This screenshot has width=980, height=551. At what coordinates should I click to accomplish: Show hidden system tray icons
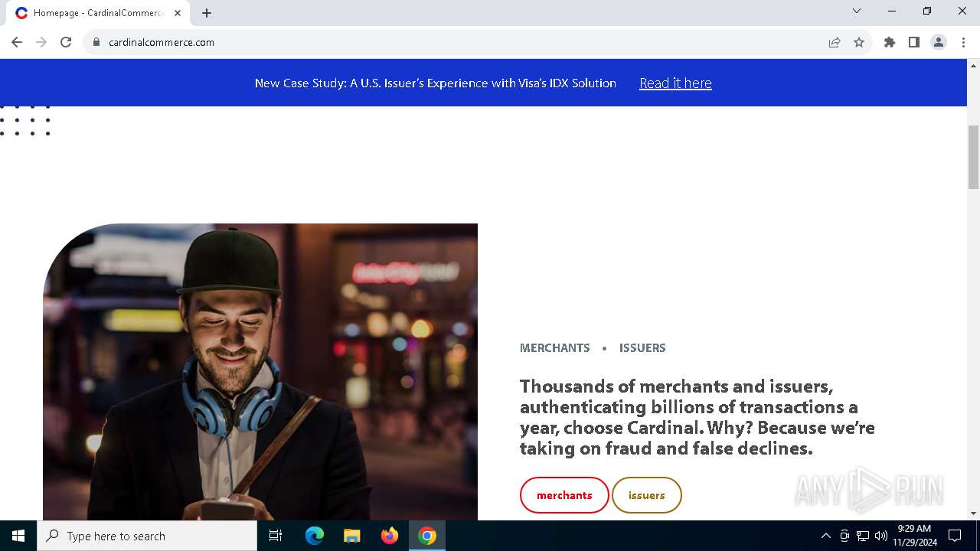point(825,536)
